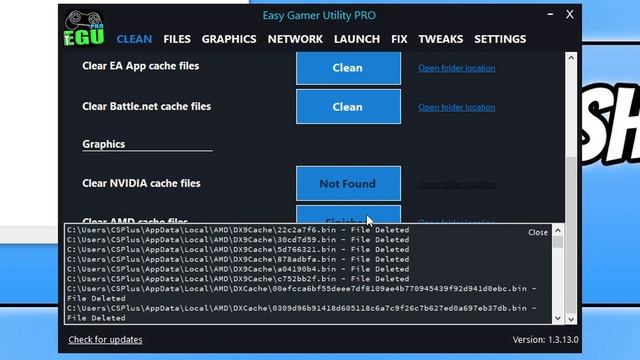Screen dimensions: 640x360
Task: Click log panel scroll up arrow
Action: click(558, 231)
